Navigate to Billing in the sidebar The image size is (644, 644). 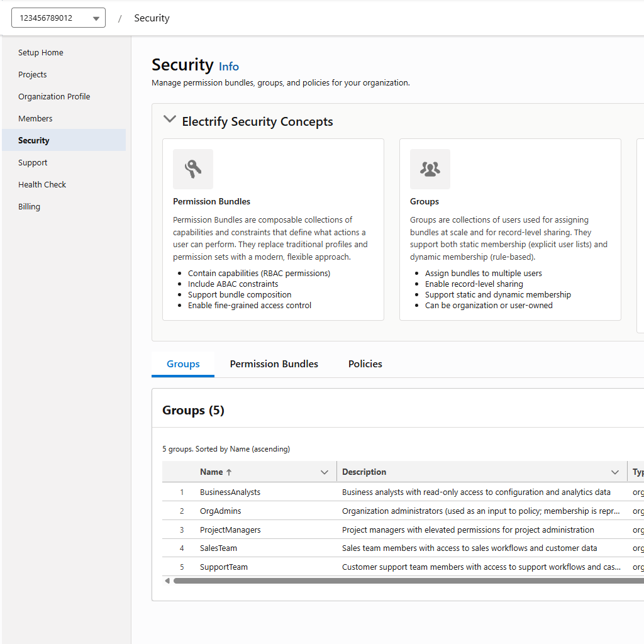[x=29, y=206]
